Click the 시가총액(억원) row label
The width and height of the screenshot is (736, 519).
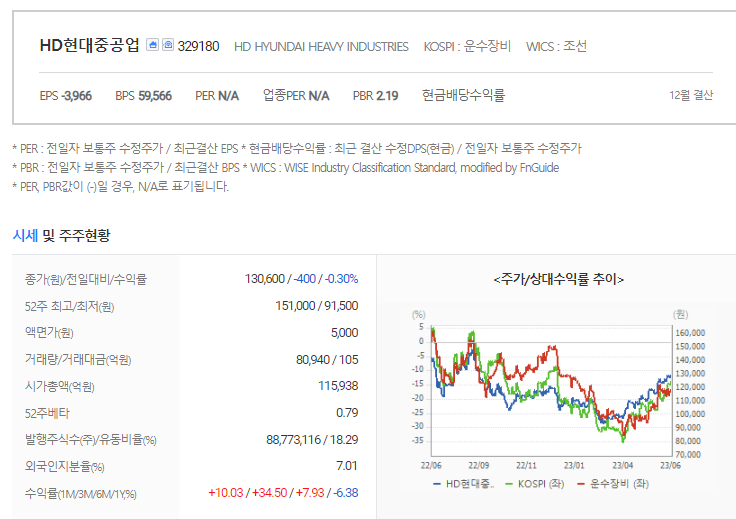[x=60, y=386]
